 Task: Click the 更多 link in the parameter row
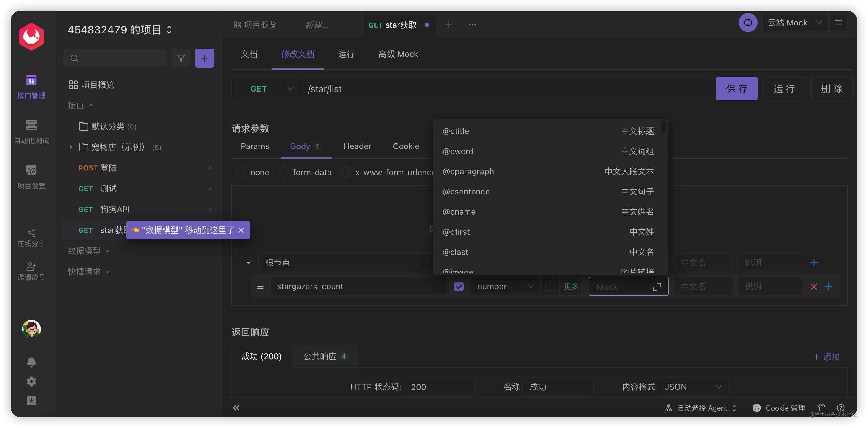click(571, 286)
